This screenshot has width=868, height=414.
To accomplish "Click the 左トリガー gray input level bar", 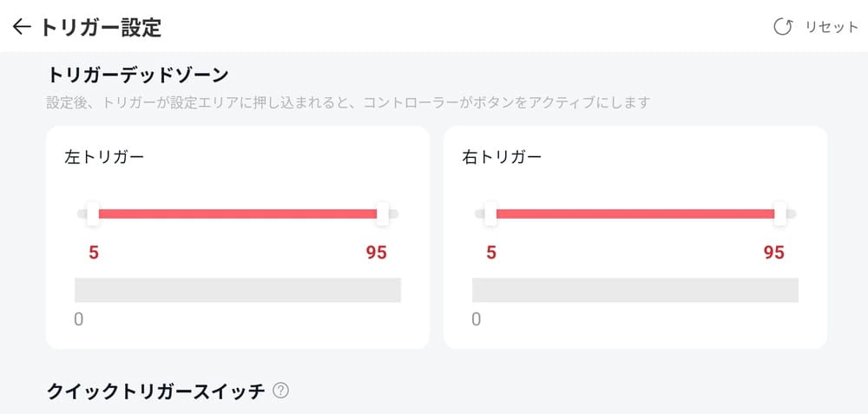I will coord(238,290).
